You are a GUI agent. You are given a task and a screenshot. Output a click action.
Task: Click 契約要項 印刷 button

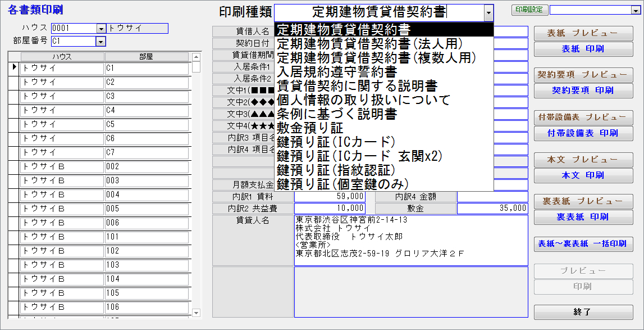pos(583,90)
